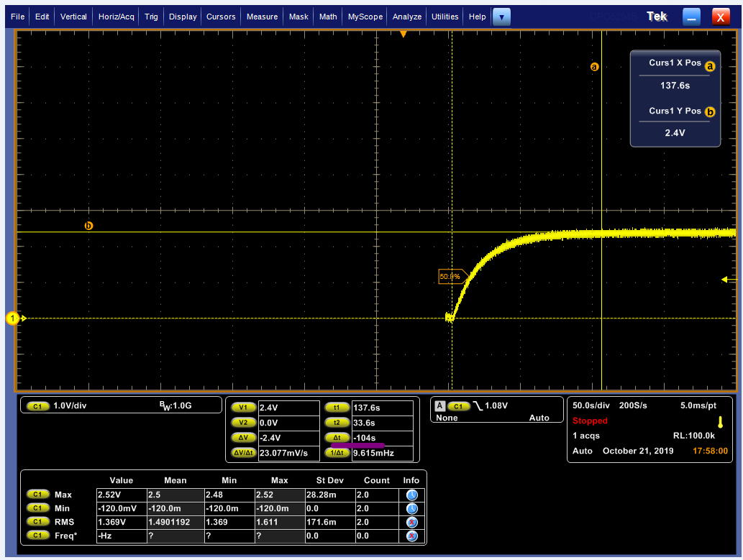Viewport: 743px width, 560px height.
Task: Click the t1 cursor readout badge
Action: (x=337, y=408)
